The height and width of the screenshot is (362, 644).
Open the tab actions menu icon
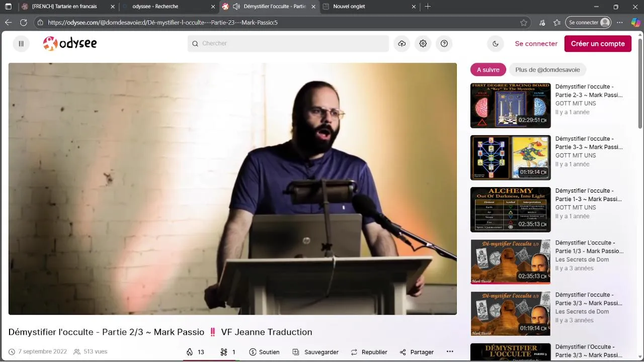click(8, 7)
